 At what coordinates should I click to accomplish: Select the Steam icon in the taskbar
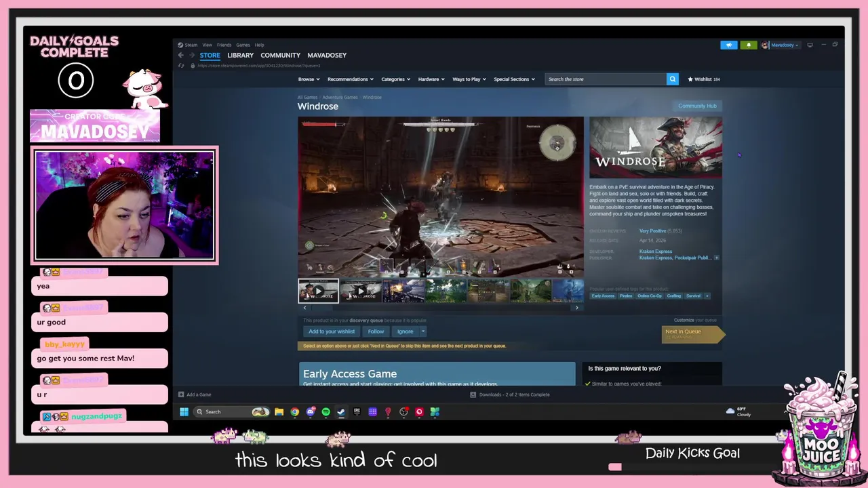pyautogui.click(x=341, y=411)
